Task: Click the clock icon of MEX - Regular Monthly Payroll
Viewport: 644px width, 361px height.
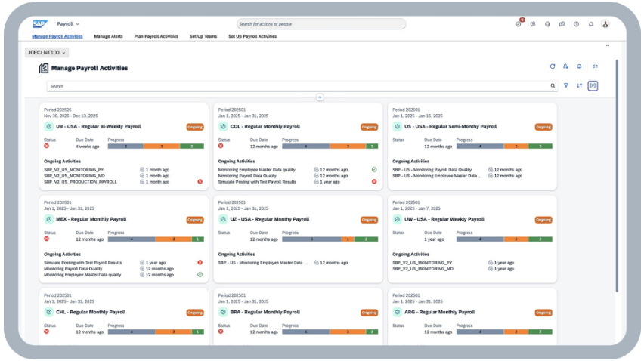Action: click(x=48, y=219)
